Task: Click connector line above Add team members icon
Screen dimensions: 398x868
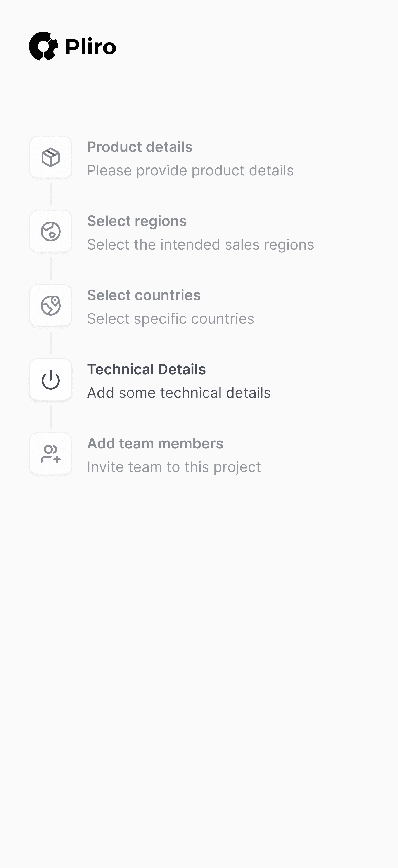Action: (51, 417)
